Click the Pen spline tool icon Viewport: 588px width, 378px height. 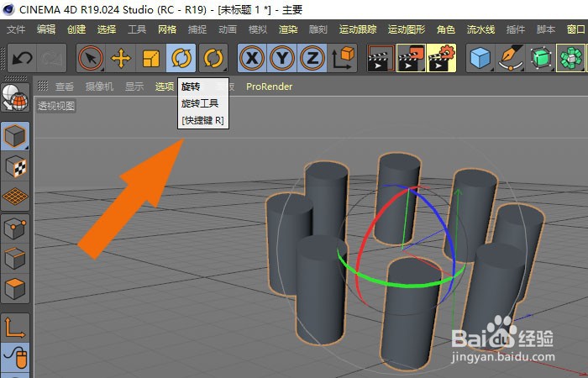tap(511, 58)
